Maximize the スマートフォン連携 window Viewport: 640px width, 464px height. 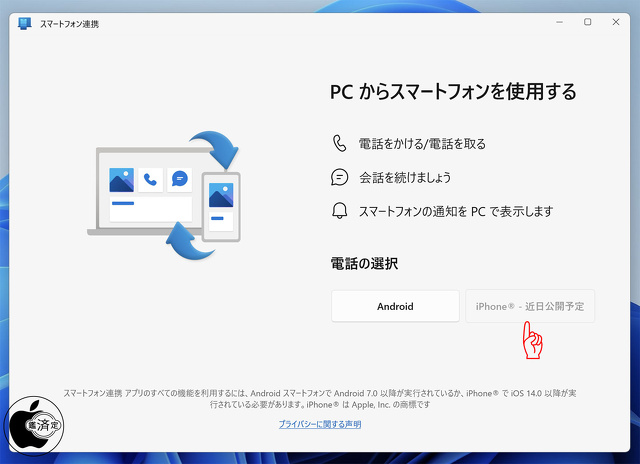(x=588, y=22)
